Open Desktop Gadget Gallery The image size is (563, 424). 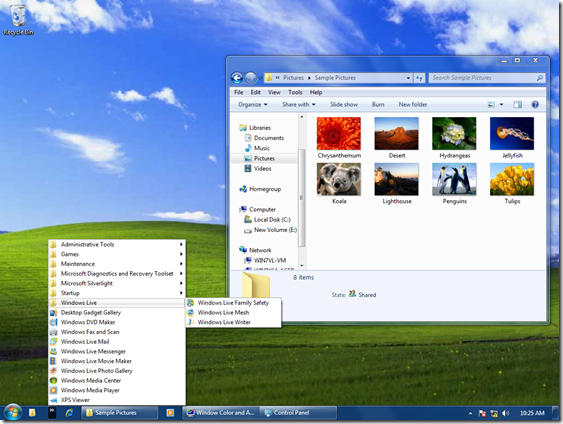(x=117, y=312)
